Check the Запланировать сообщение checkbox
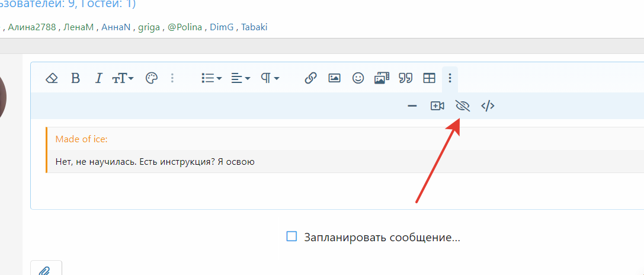 291,237
